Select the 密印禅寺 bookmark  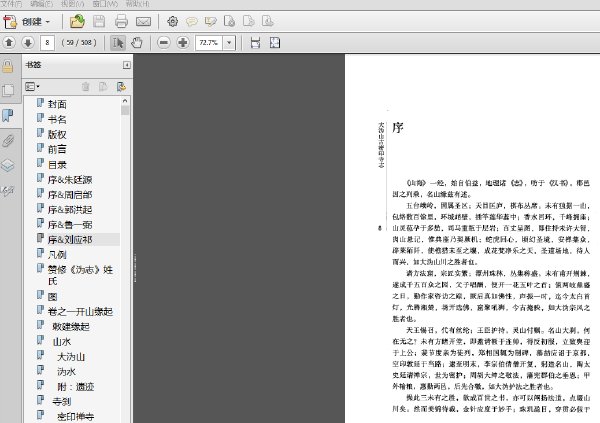75,416
